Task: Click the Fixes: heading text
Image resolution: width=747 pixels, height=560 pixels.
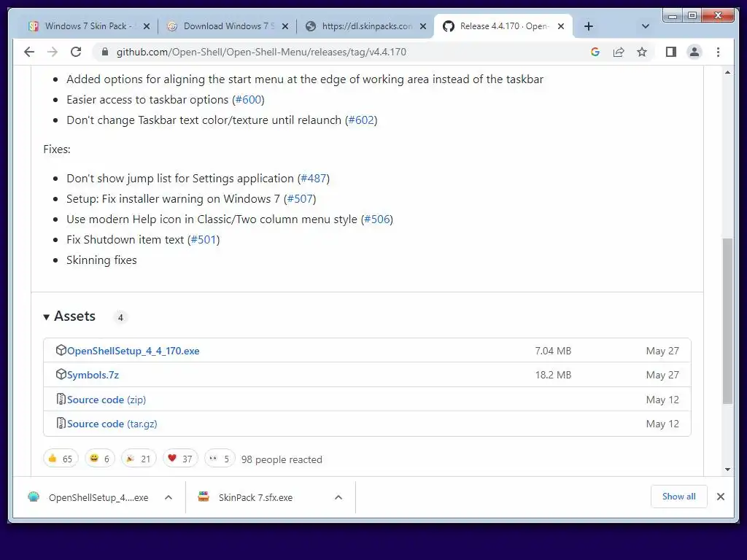Action: click(x=57, y=149)
